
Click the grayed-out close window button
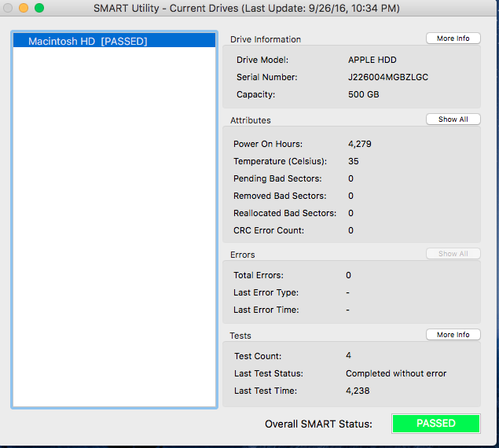coord(8,8)
